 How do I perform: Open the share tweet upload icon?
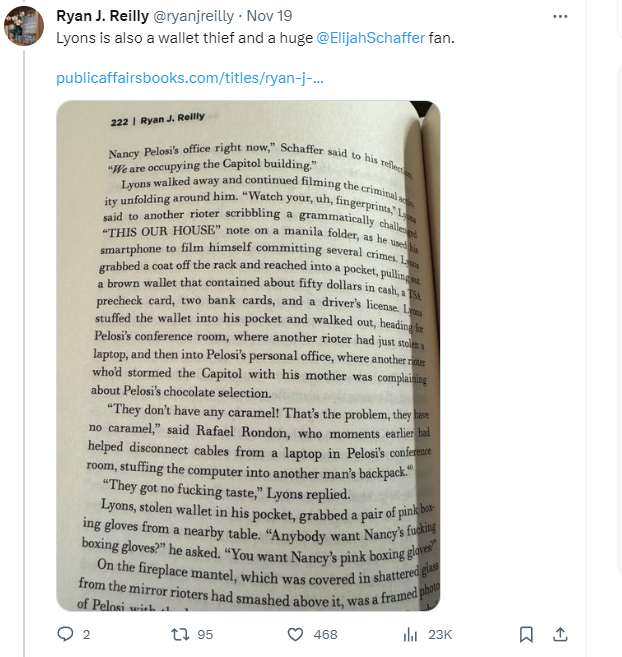[x=560, y=634]
